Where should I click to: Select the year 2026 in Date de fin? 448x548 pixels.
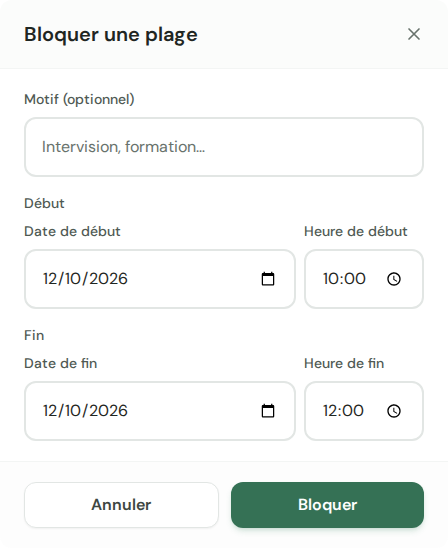(x=108, y=411)
